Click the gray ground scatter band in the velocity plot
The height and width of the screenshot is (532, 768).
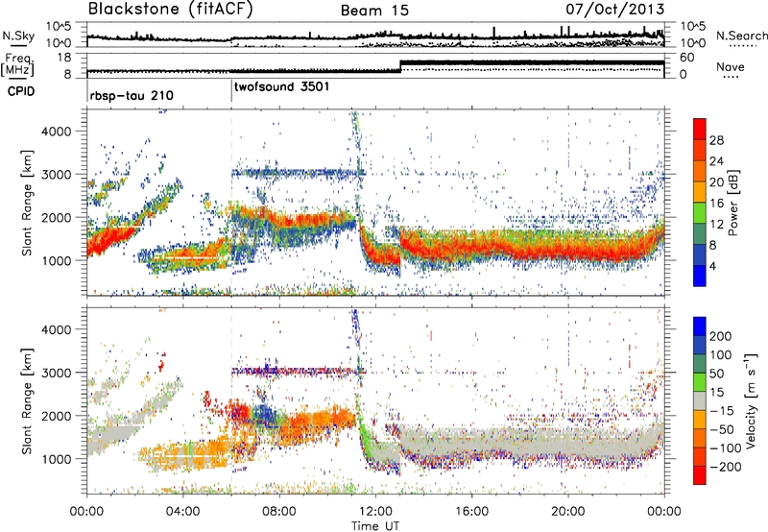point(532,441)
